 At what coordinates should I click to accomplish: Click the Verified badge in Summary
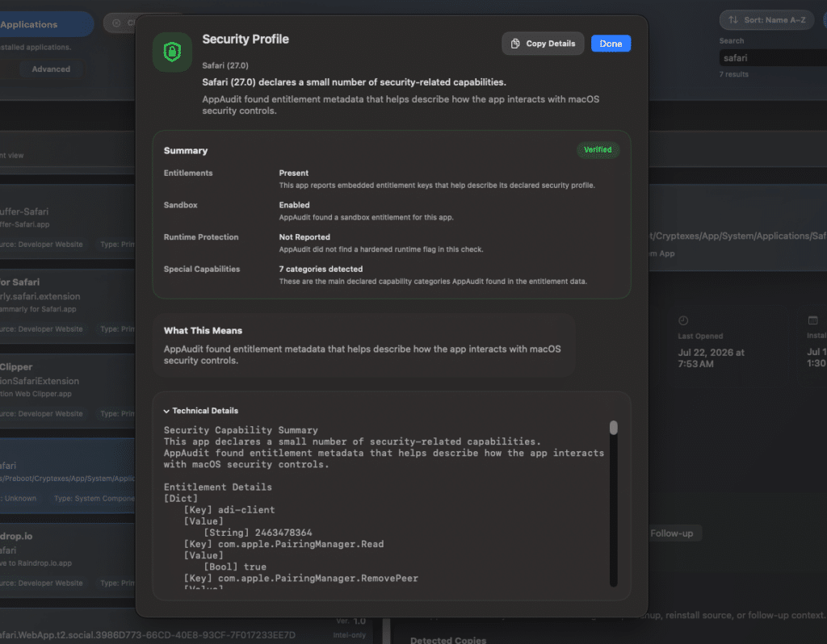point(598,149)
